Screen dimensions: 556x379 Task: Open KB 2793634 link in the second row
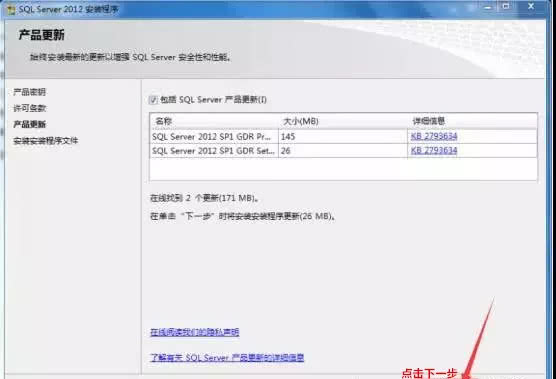[434, 151]
